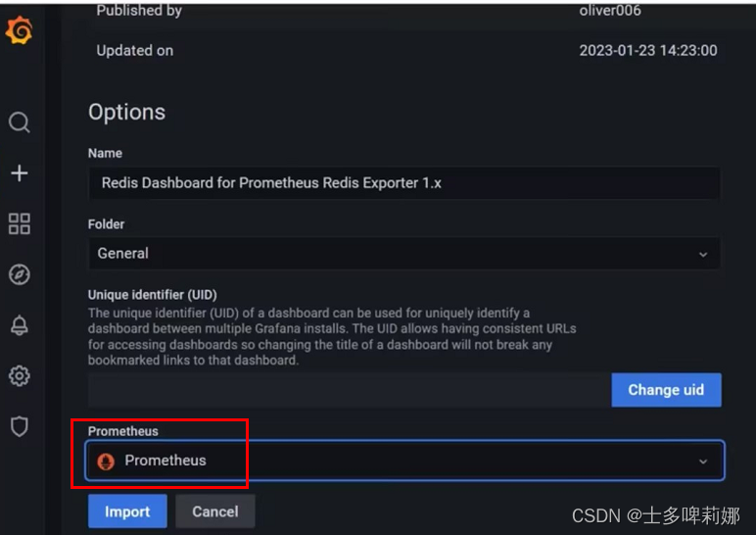756x535 pixels.
Task: Click the UID description paragraph text
Action: [332, 336]
